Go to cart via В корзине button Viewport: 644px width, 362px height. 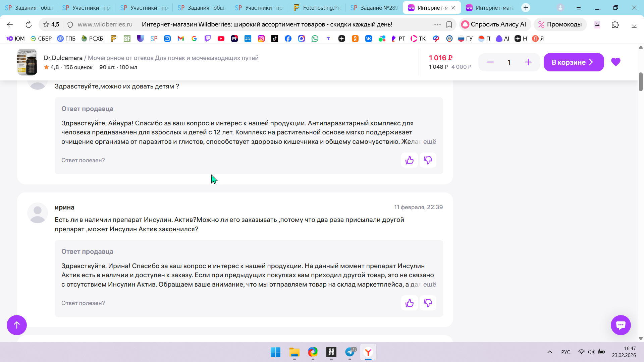point(573,62)
